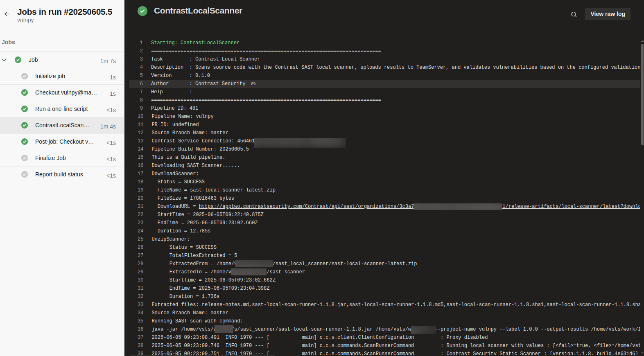
Task: Click the green check icon for Checkout vulnpy
Action: coord(25,92)
